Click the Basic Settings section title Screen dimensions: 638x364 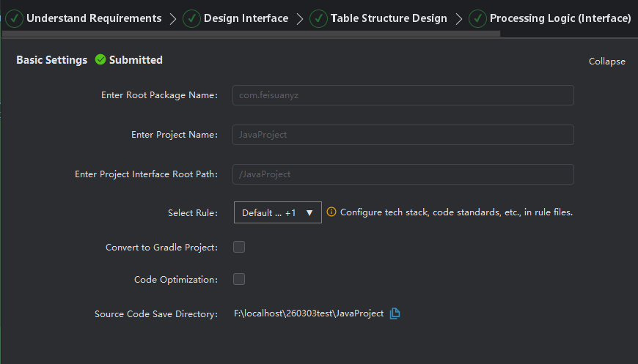51,60
